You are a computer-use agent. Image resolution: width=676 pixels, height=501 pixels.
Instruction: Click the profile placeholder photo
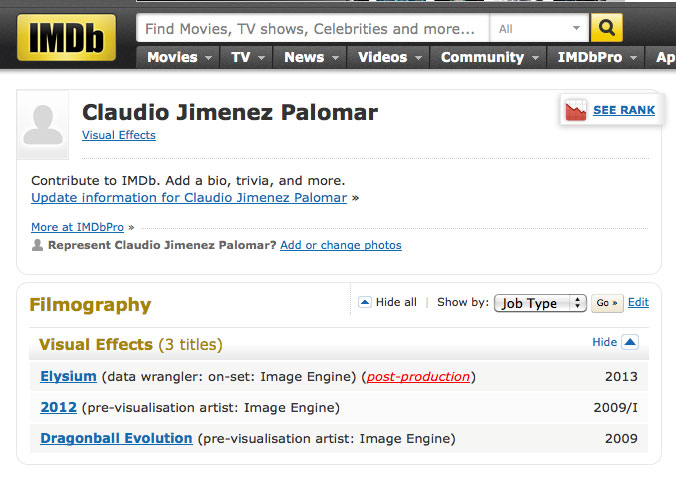(x=43, y=125)
